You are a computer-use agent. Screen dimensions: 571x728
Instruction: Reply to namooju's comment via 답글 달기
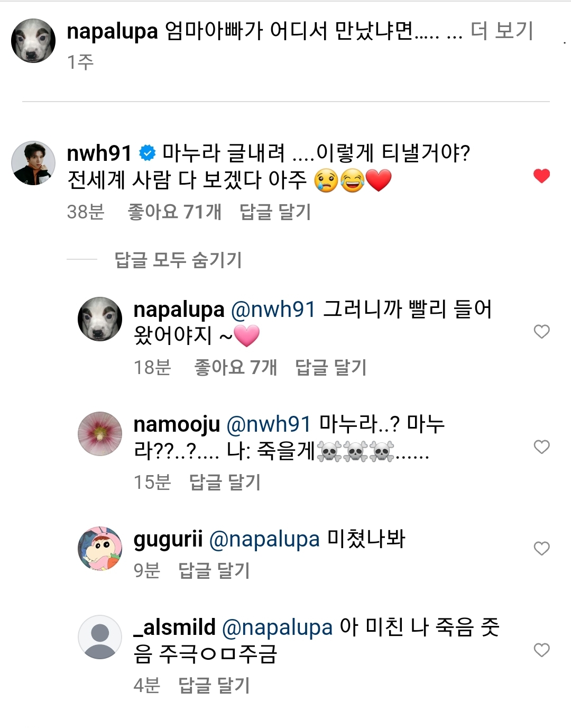[225, 483]
